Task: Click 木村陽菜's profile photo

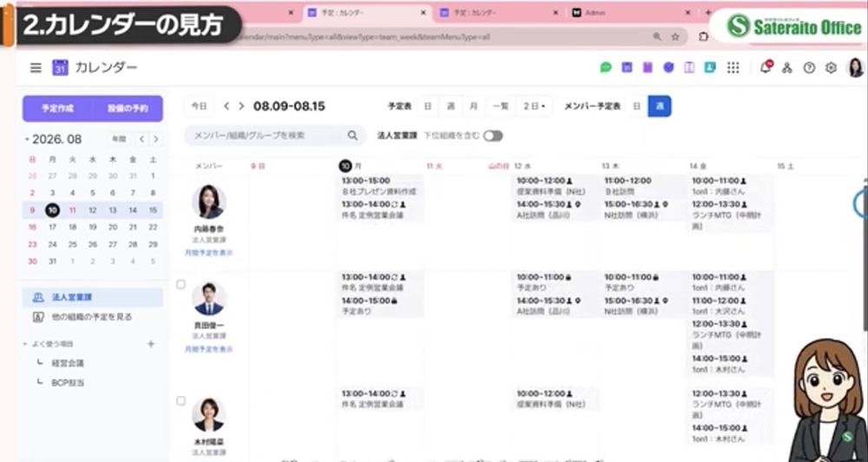Action: click(208, 415)
